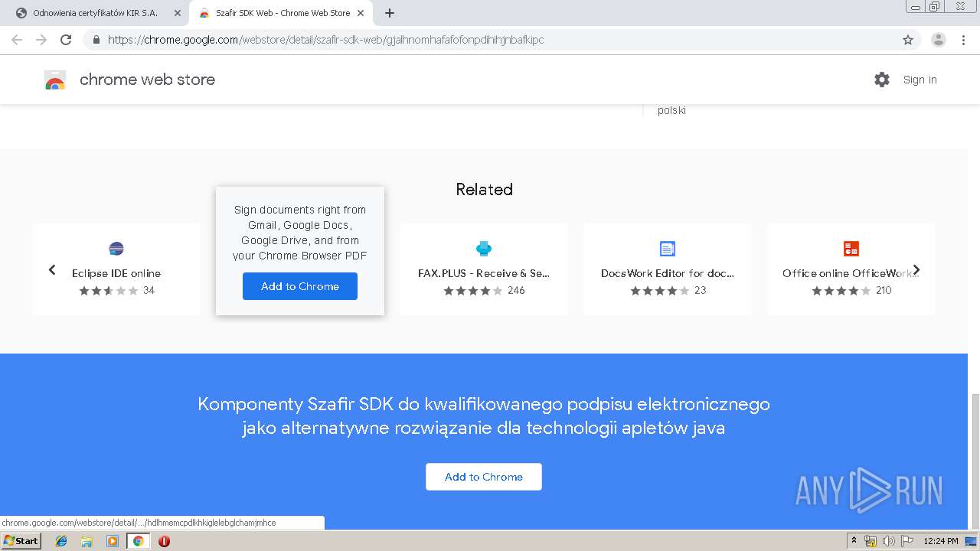Click the Komponenty Szafir SDK description text

coord(484,416)
